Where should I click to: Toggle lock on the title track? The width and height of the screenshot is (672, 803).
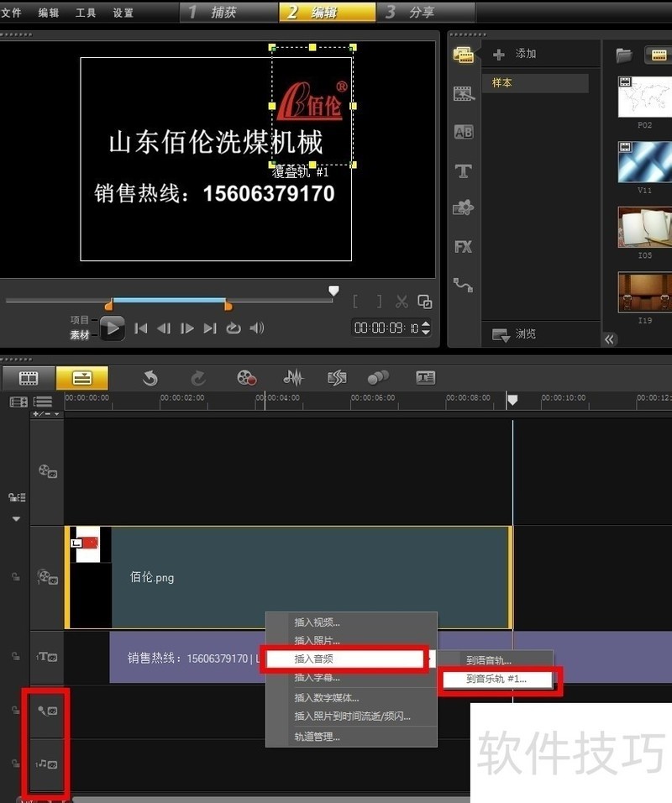click(x=14, y=656)
